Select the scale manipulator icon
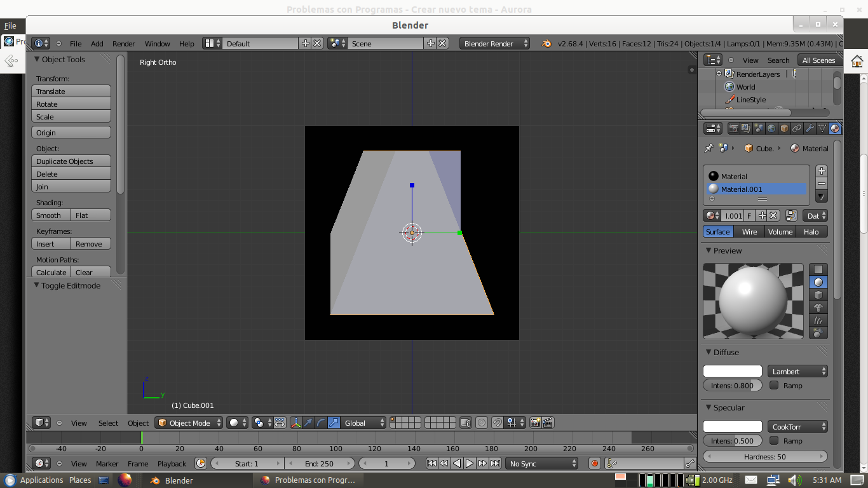This screenshot has width=868, height=488. [x=334, y=423]
